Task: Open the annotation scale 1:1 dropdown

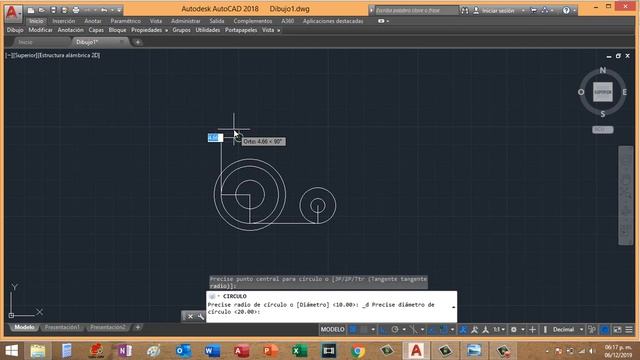Action: [499, 329]
